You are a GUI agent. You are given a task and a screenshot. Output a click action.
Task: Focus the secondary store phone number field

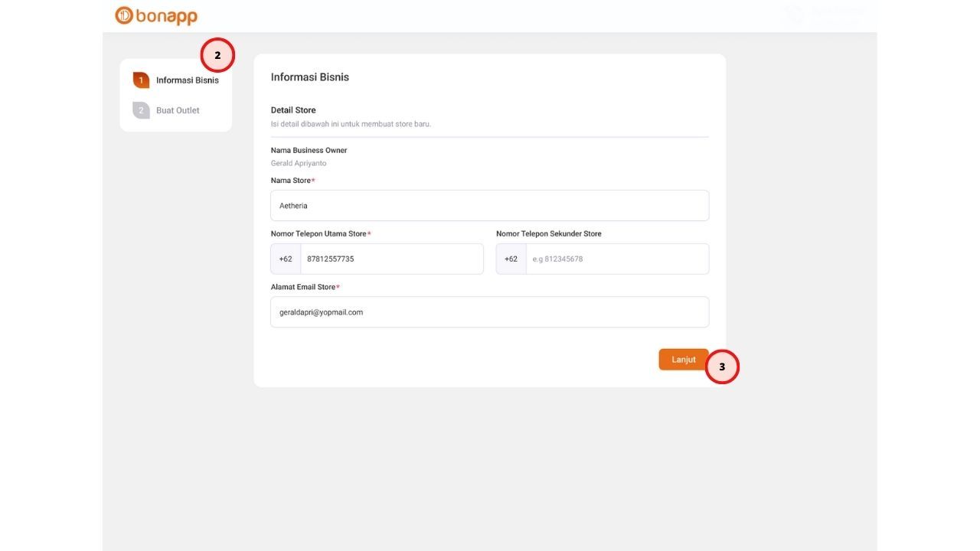616,259
